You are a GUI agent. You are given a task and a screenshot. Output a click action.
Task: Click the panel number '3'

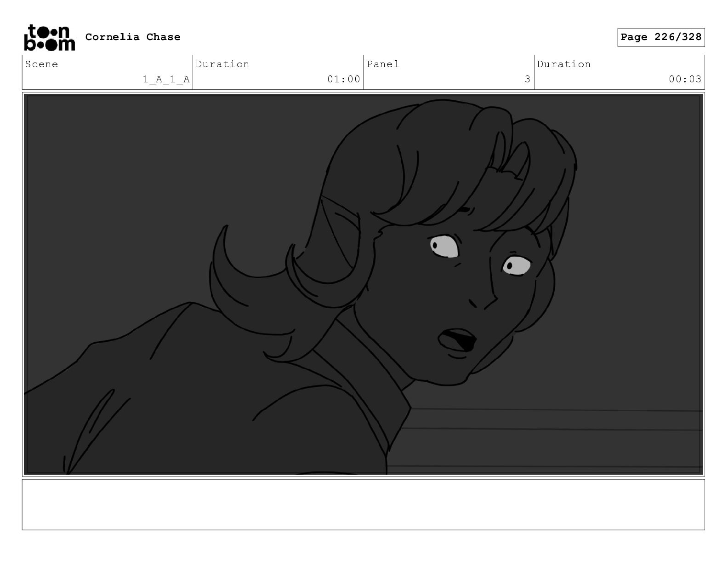[x=528, y=79]
